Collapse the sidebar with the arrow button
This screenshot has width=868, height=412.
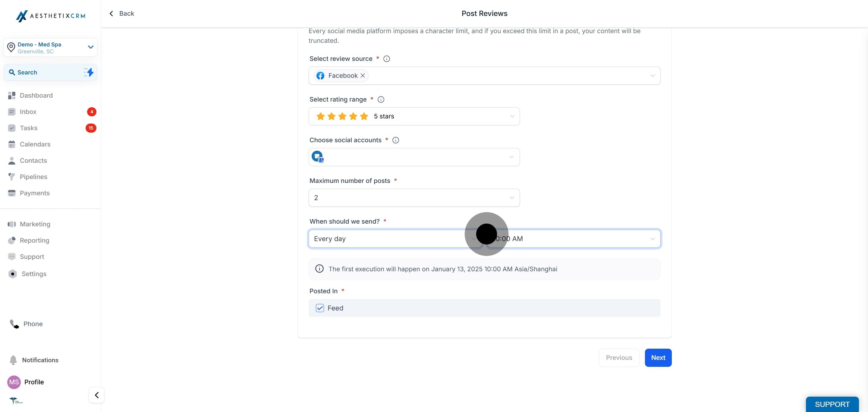point(97,395)
